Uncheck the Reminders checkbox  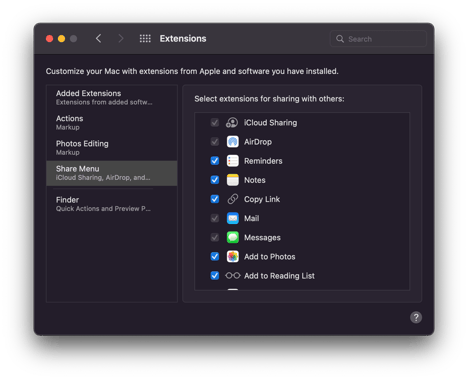(215, 161)
